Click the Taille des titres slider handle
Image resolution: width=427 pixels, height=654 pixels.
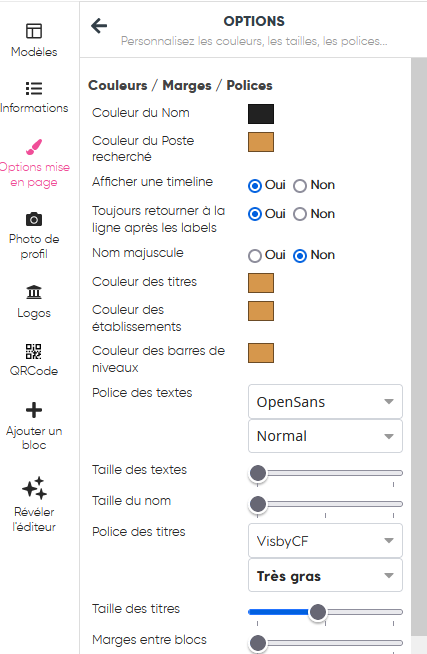[x=318, y=612]
